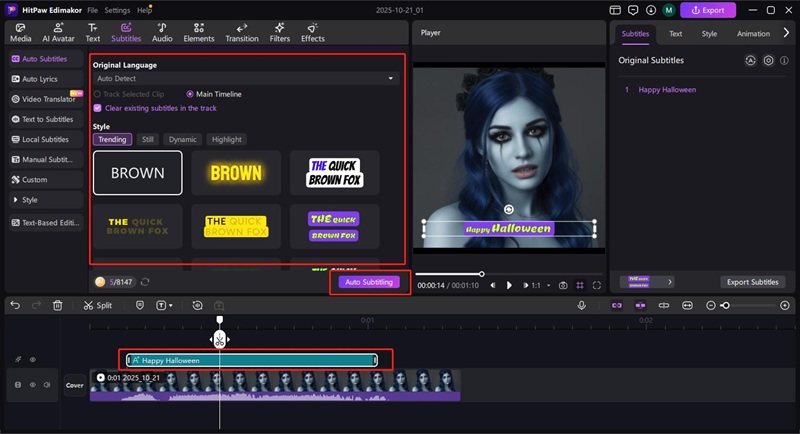Switch to the Dynamic style tab

click(x=183, y=140)
